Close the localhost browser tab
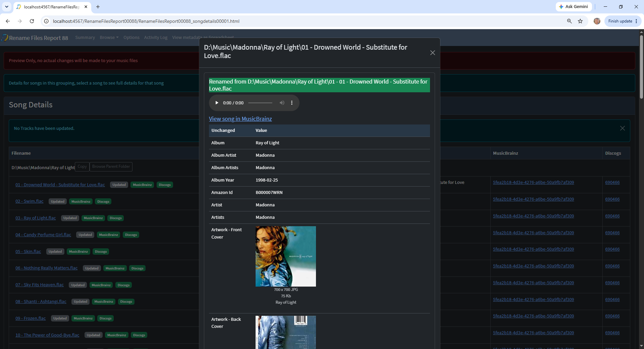The width and height of the screenshot is (644, 349). pyautogui.click(x=86, y=7)
